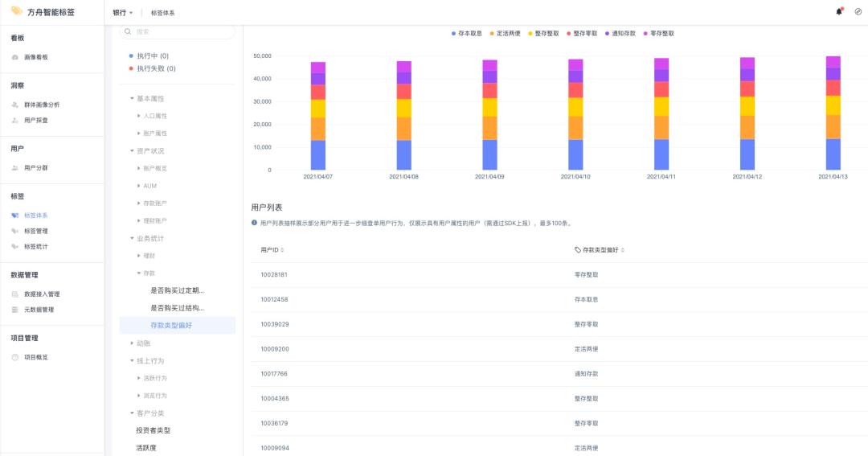Click the 画像看板 dashboard icon
This screenshot has width=868, height=456.
pos(15,57)
